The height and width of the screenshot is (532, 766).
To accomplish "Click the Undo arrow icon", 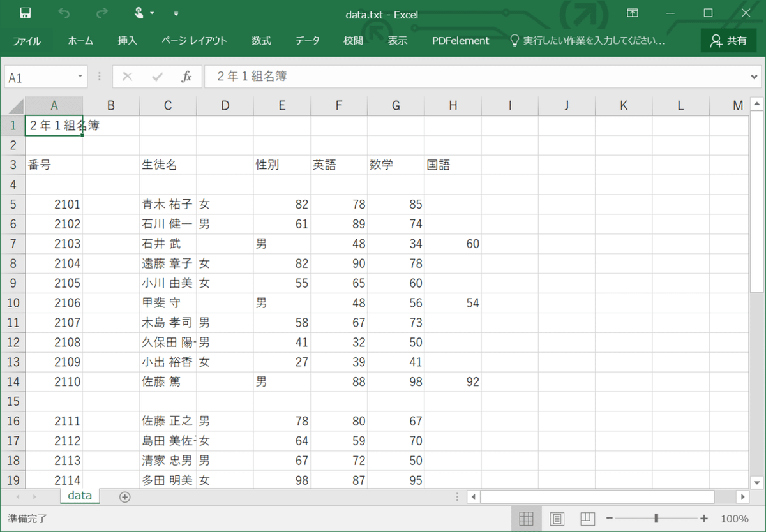I will click(x=64, y=13).
